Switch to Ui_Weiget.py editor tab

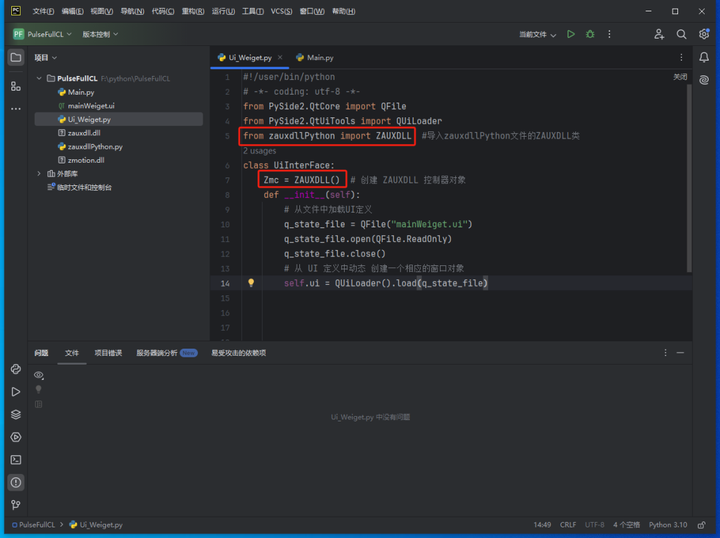point(250,57)
